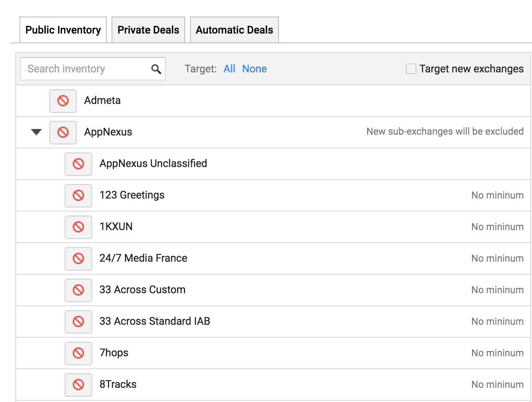Click the search magnifier icon
Image resolution: width=532 pixels, height=402 pixels.
click(156, 69)
